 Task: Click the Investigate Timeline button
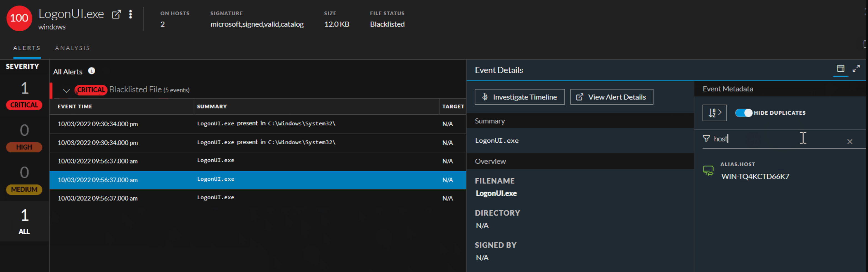(x=519, y=97)
